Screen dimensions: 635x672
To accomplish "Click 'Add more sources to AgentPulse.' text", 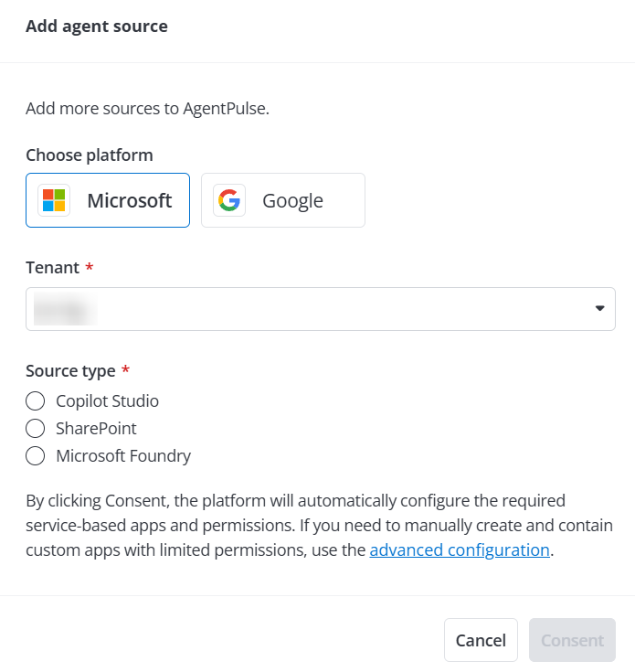I will coord(147,109).
